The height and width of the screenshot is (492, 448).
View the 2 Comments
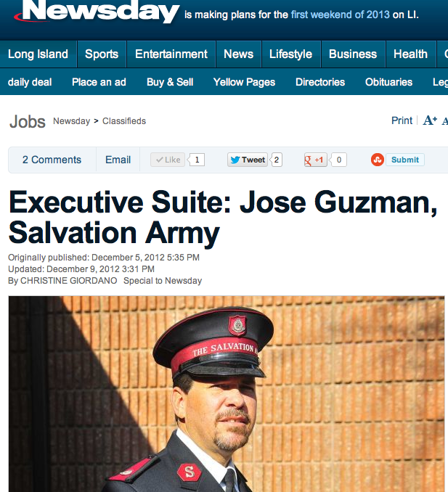point(52,160)
